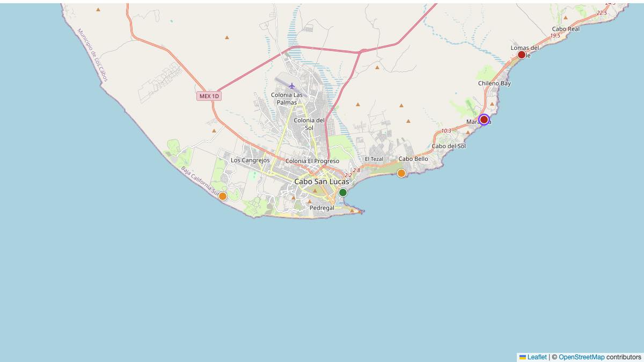Click the Cabo Real label

(x=566, y=29)
